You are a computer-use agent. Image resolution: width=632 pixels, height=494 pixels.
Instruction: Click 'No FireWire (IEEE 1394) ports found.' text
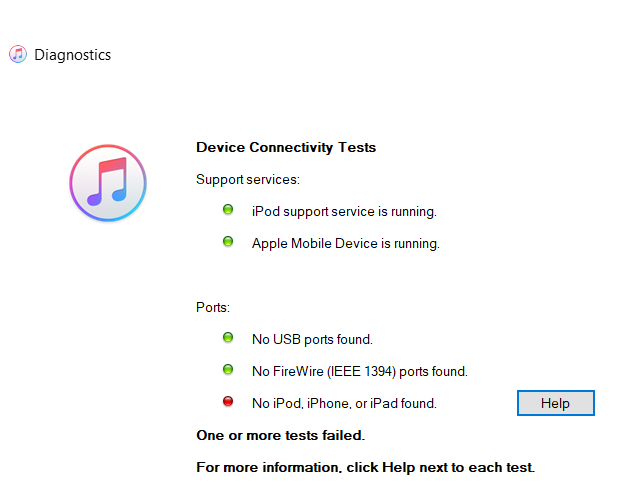(x=360, y=371)
